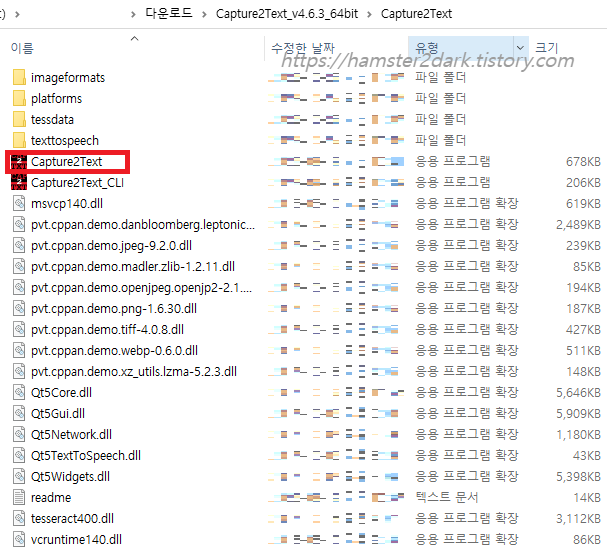Click the tiff-4.0.8.dll file icon
The image size is (607, 551).
coord(19,329)
